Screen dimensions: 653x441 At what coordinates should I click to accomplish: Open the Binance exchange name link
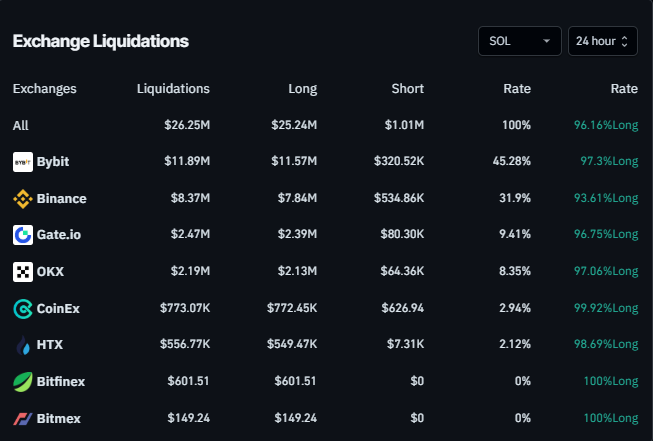(61, 199)
